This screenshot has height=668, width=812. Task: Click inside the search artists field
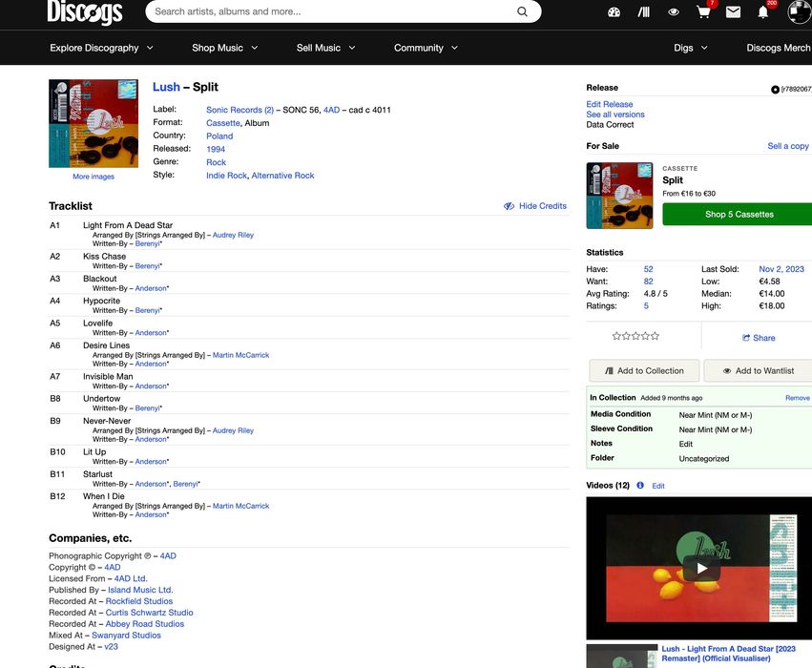(x=331, y=11)
